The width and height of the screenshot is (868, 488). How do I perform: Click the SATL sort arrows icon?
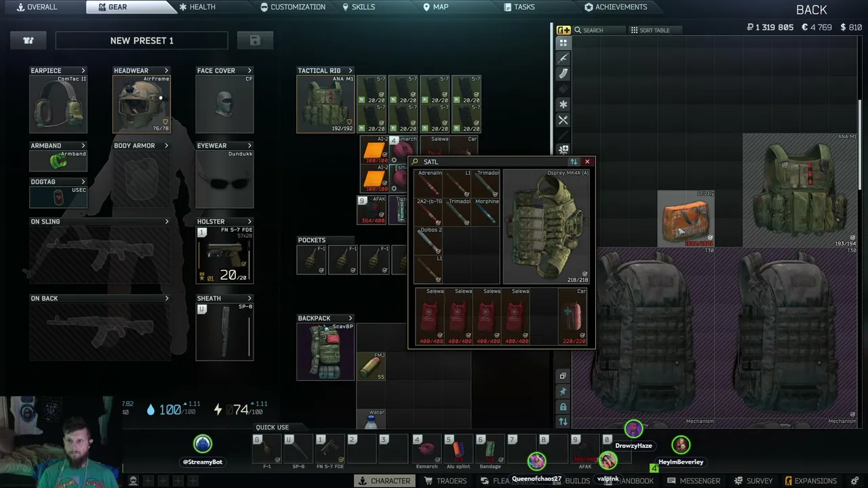click(574, 162)
